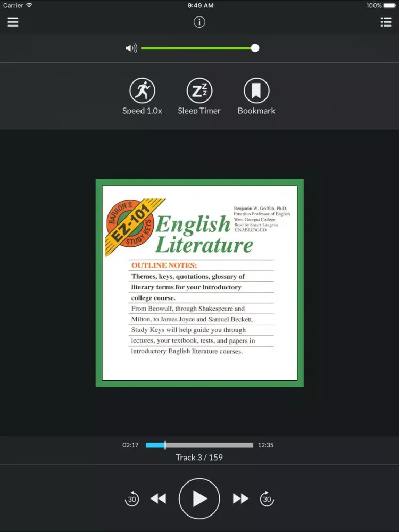Jump forward 30 seconds

267,499
